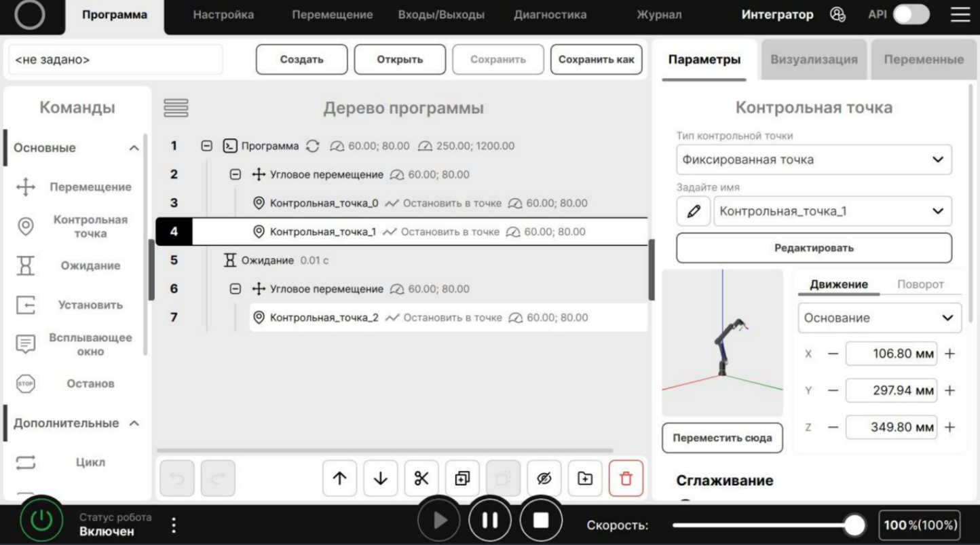Click the Создать button

[x=301, y=60]
